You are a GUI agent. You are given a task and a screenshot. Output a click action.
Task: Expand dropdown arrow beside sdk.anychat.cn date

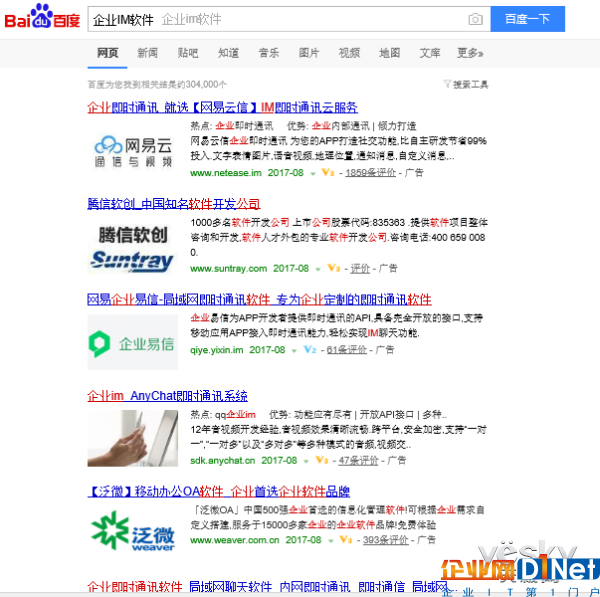click(x=306, y=461)
